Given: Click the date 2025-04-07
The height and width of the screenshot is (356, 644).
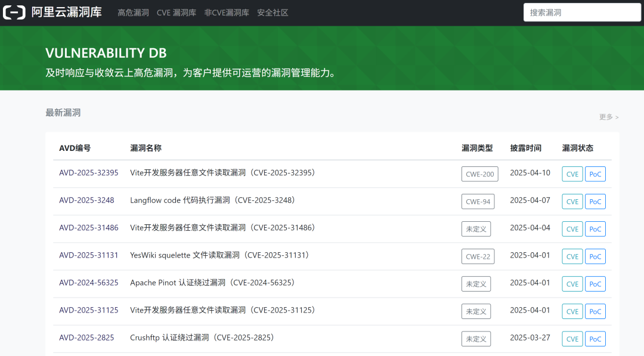Looking at the screenshot, I should click(530, 200).
